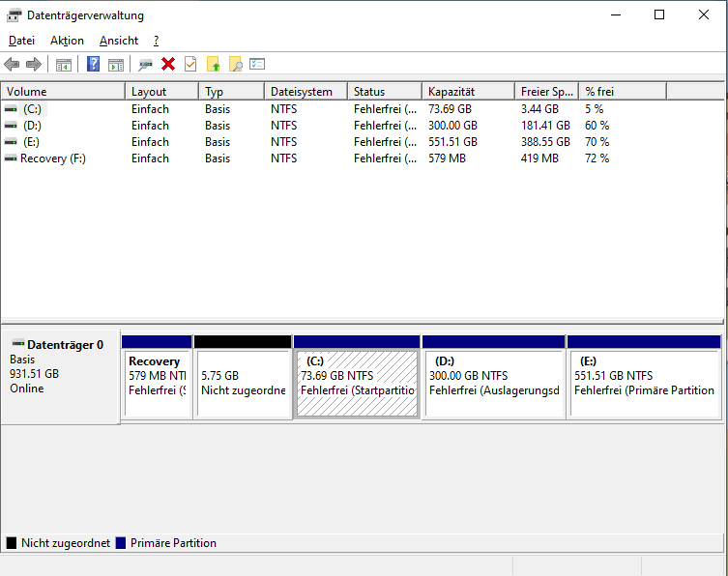Sort by the Layout column header
The width and height of the screenshot is (728, 576).
pyautogui.click(x=162, y=92)
